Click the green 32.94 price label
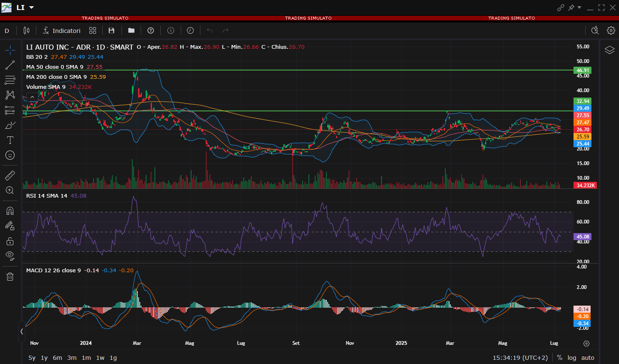The width and height of the screenshot is (619, 364). point(583,101)
